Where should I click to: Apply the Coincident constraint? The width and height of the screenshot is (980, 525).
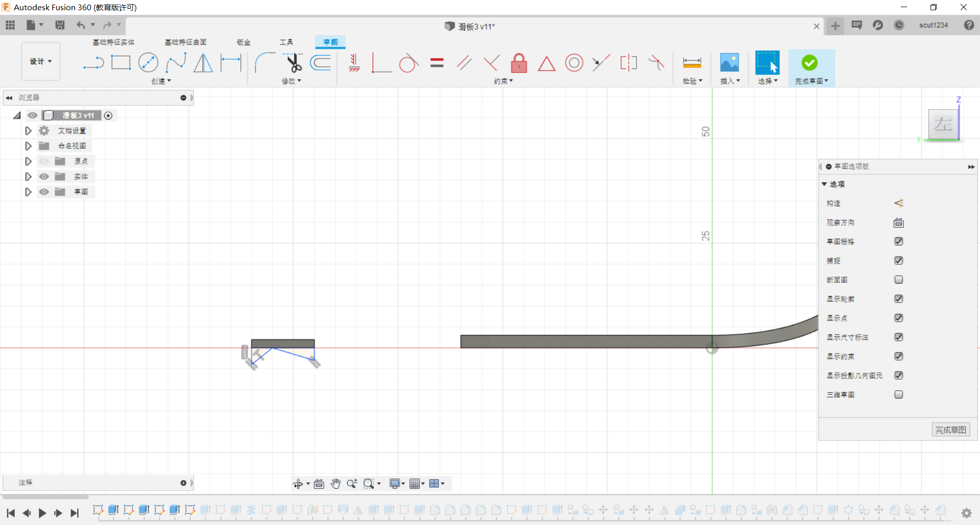(x=381, y=63)
